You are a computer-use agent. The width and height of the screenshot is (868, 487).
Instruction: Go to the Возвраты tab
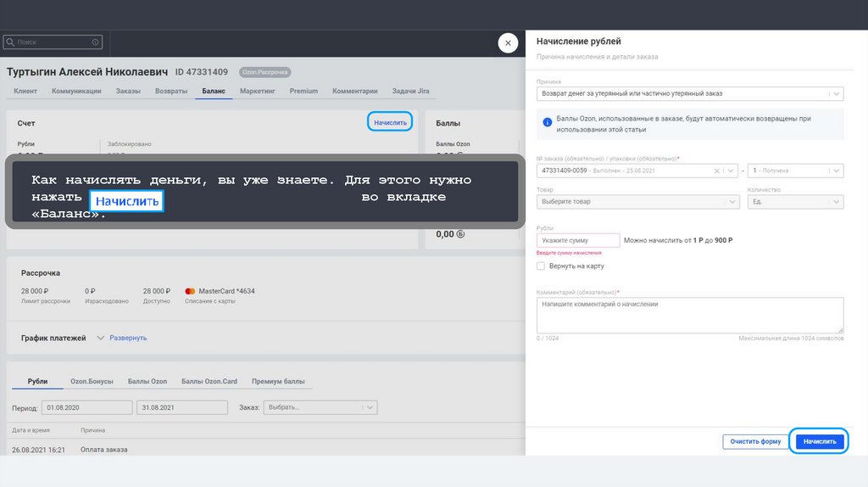(171, 91)
